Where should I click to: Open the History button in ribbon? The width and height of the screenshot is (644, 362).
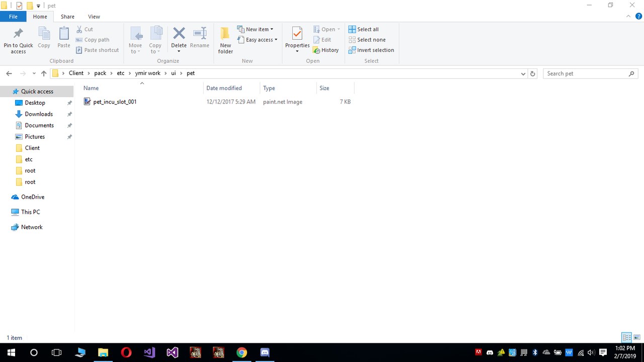pyautogui.click(x=326, y=50)
